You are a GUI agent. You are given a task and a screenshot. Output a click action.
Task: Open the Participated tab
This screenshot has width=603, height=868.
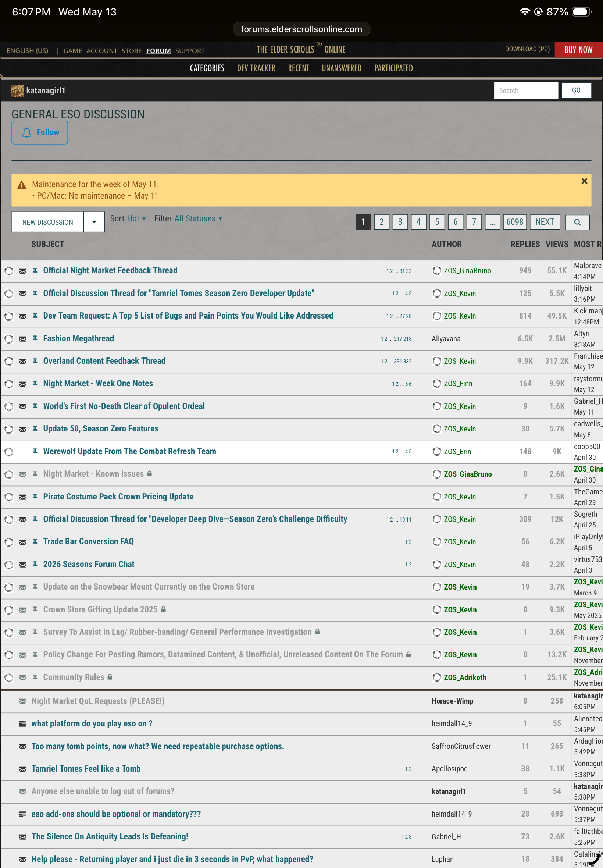(x=393, y=68)
